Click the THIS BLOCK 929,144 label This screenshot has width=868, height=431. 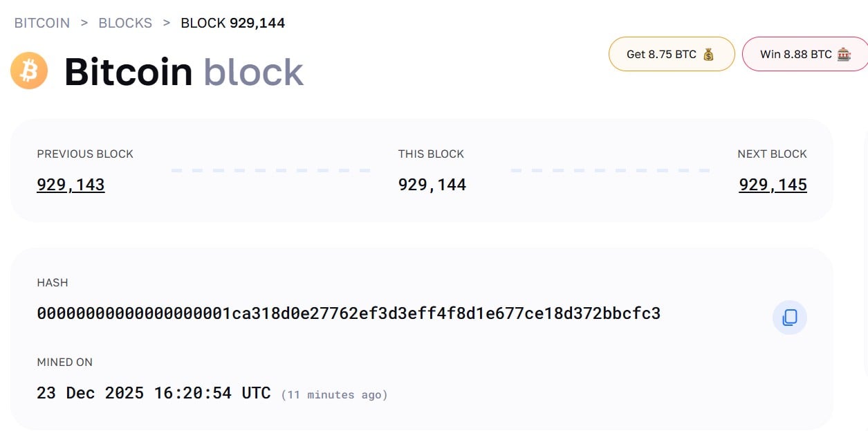click(432, 184)
